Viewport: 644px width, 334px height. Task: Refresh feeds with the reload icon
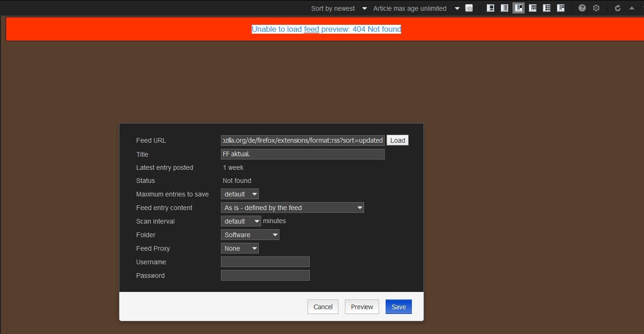(x=618, y=8)
